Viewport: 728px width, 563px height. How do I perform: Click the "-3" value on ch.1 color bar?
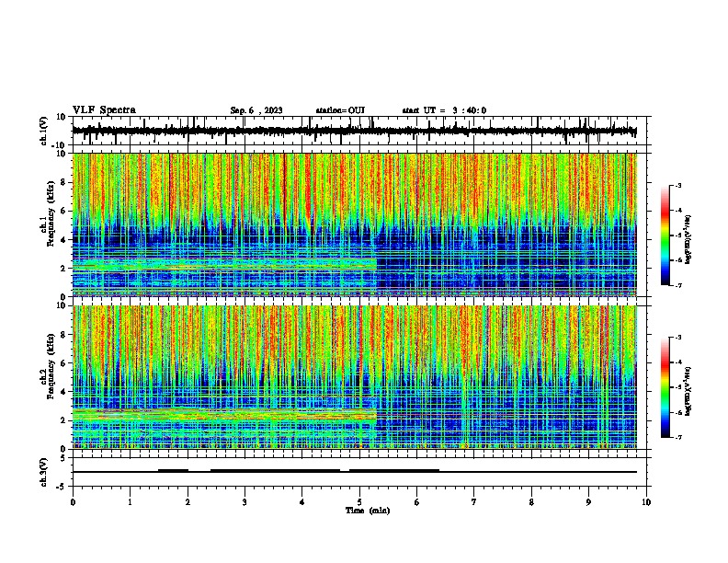(x=677, y=186)
